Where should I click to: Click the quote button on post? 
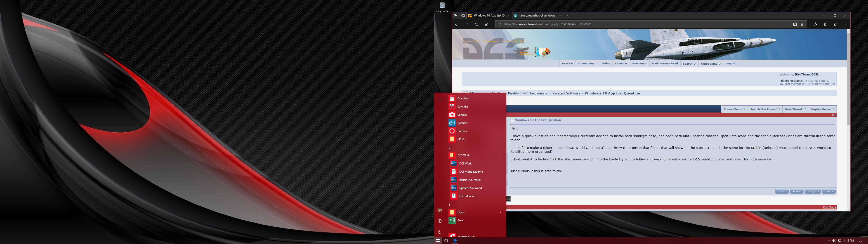coord(796,191)
